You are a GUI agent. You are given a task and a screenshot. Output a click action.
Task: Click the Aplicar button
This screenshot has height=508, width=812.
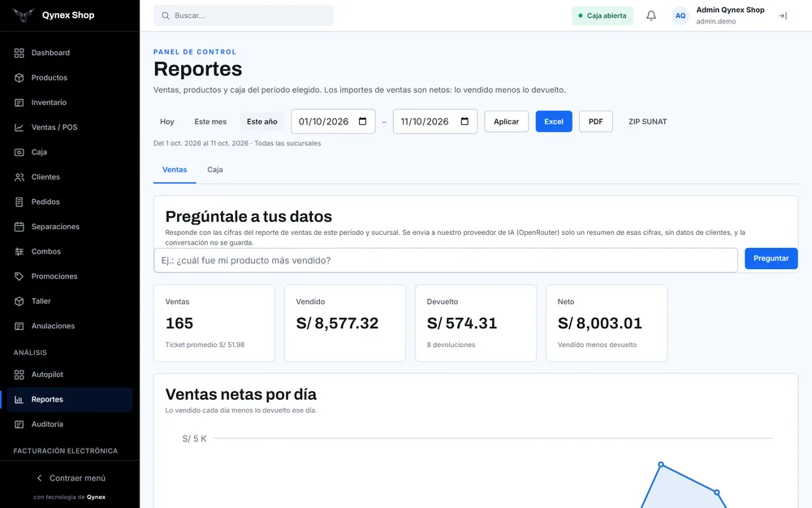[507, 122]
